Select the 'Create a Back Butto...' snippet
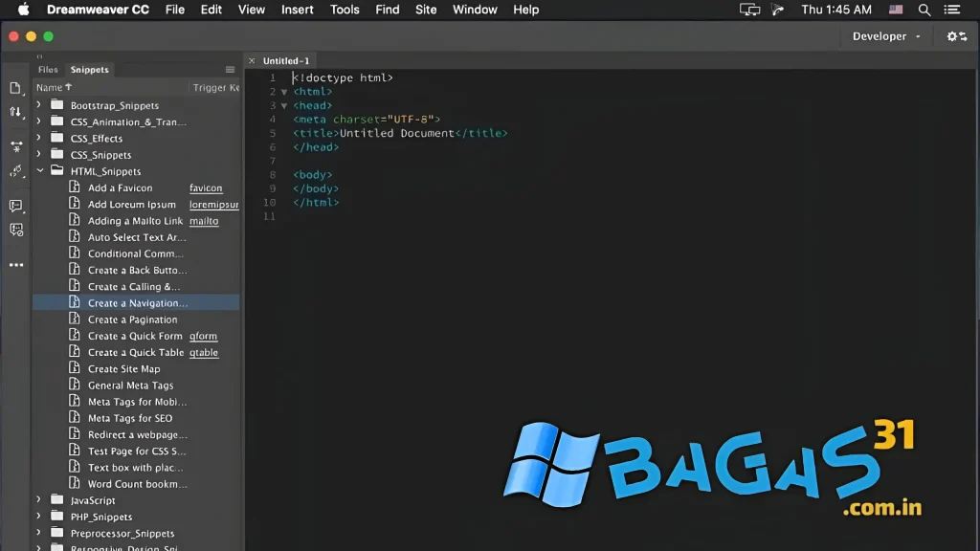The height and width of the screenshot is (551, 980). tap(138, 270)
